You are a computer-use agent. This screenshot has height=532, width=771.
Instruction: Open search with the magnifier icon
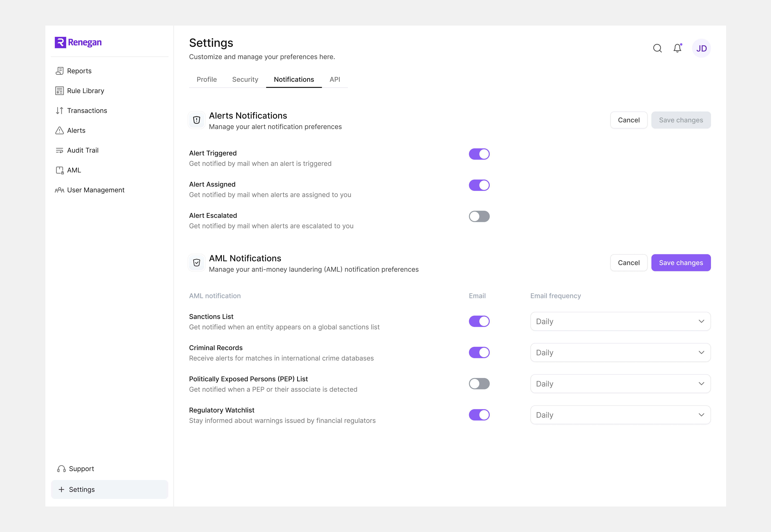point(657,48)
